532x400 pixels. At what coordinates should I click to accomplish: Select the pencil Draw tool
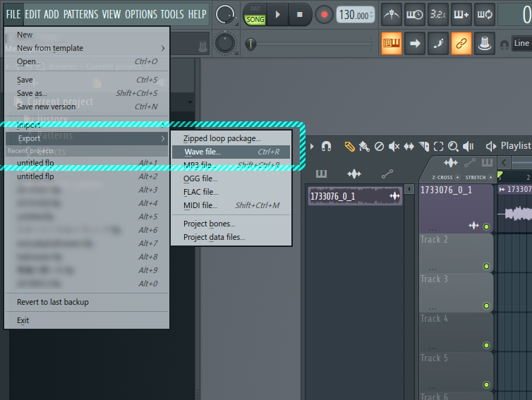(349, 146)
